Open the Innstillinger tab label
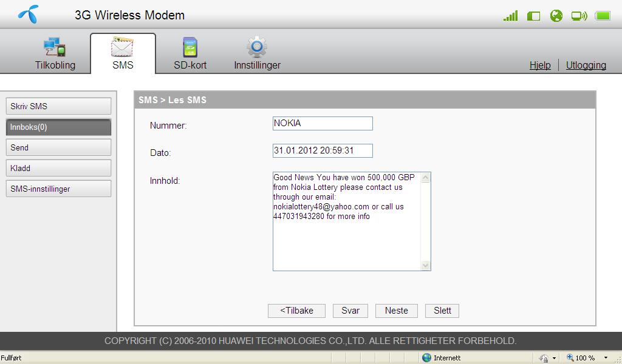 pyautogui.click(x=257, y=66)
